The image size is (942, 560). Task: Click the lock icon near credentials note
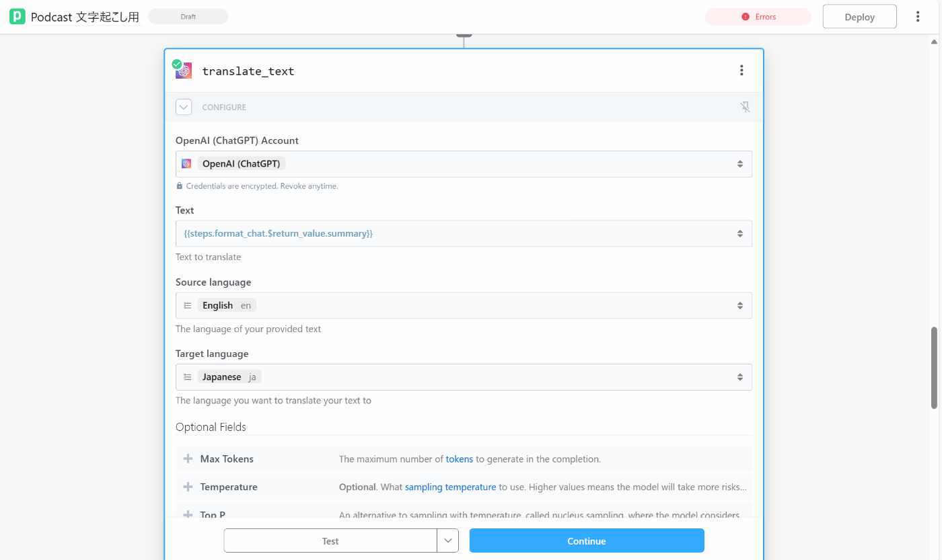click(180, 186)
